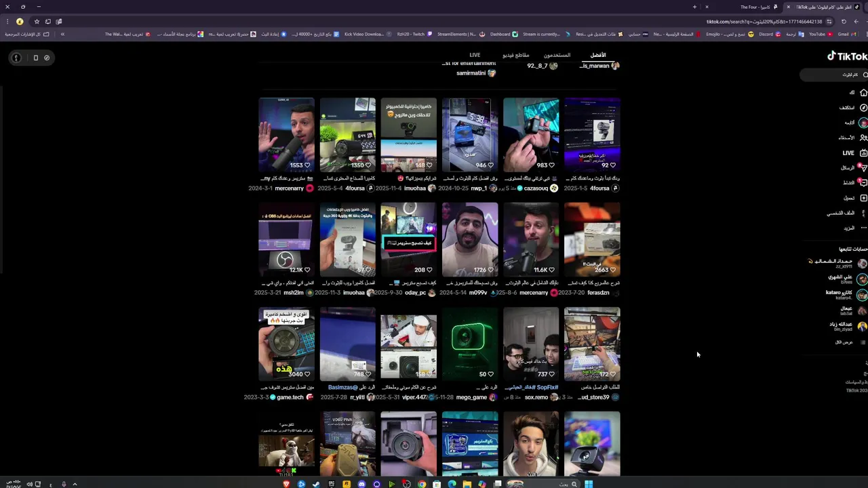Open followed account lab3al
Screen dimensions: 868x488
point(853,310)
